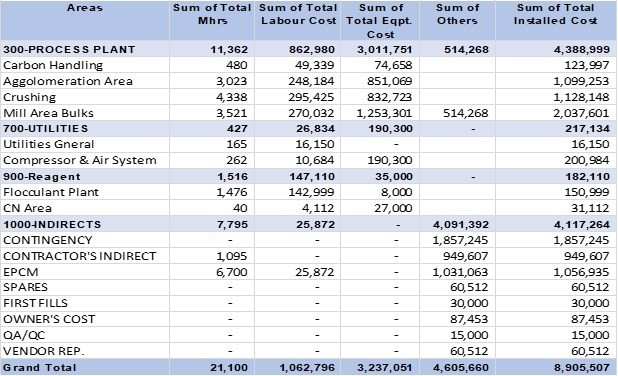Select the Aggolomeration Area row label
The height and width of the screenshot is (376, 618).
pyautogui.click(x=67, y=82)
